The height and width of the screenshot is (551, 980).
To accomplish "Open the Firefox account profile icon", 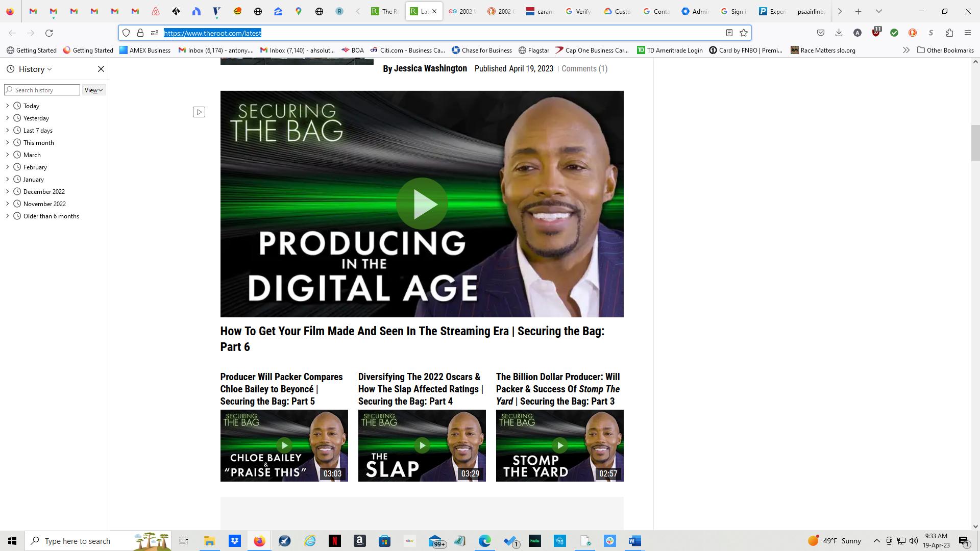I will pos(856,33).
